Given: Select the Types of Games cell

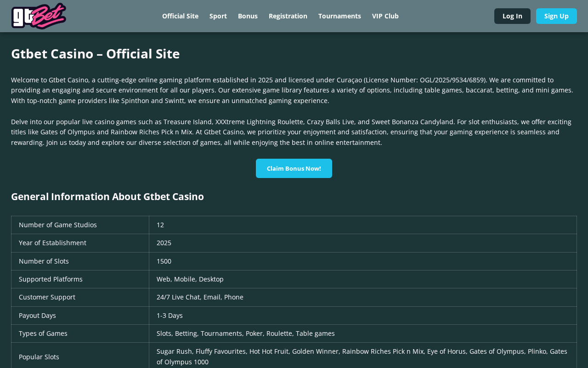Looking at the screenshot, I should pos(80,333).
